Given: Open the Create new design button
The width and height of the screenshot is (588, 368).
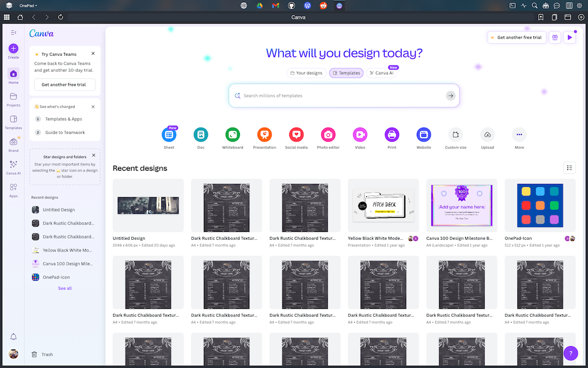Looking at the screenshot, I should 13,48.
